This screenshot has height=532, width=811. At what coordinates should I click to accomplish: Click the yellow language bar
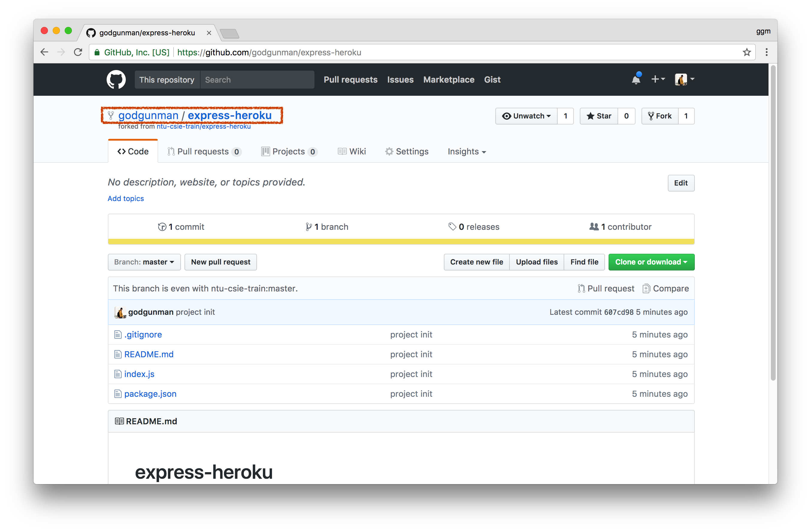pos(401,242)
